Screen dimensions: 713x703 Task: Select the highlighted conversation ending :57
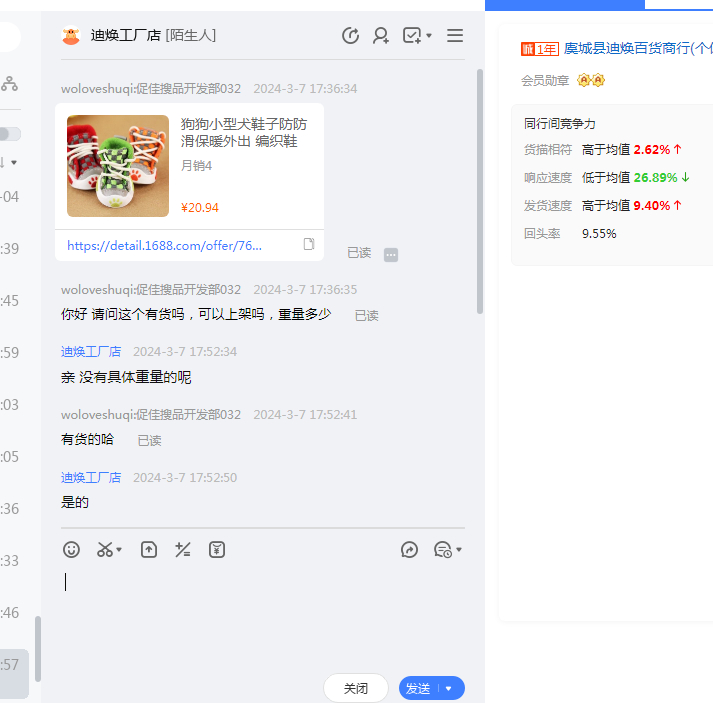pos(14,673)
